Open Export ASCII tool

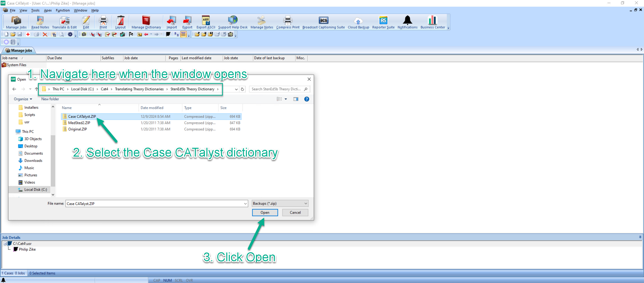(206, 22)
